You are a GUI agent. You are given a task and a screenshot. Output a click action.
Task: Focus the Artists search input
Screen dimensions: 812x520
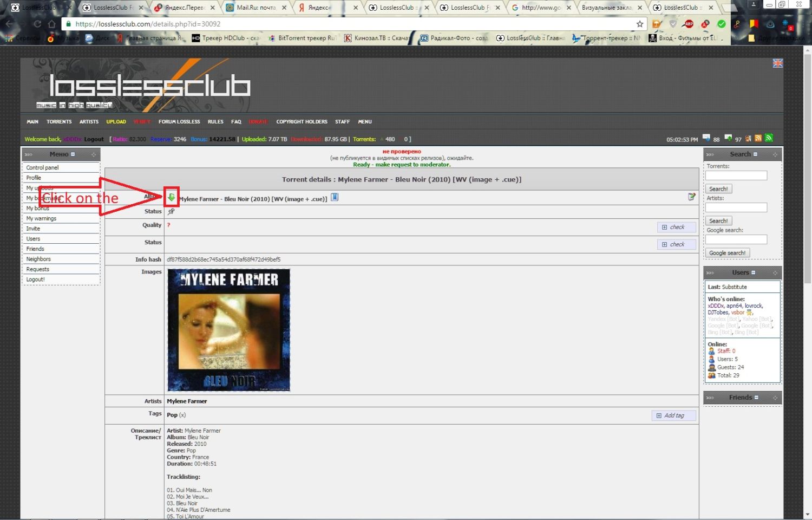736,207
